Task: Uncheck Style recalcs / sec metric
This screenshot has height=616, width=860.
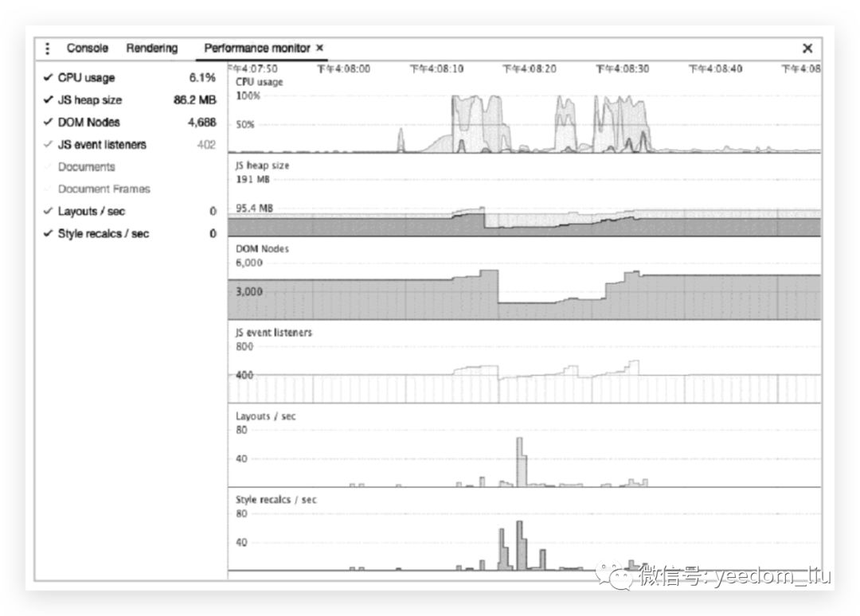Action: tap(103, 234)
